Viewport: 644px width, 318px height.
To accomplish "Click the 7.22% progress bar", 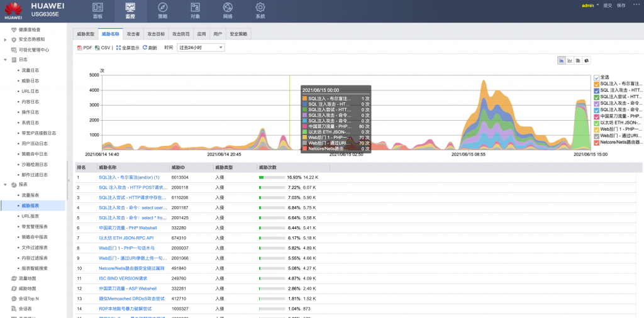I will click(272, 187).
